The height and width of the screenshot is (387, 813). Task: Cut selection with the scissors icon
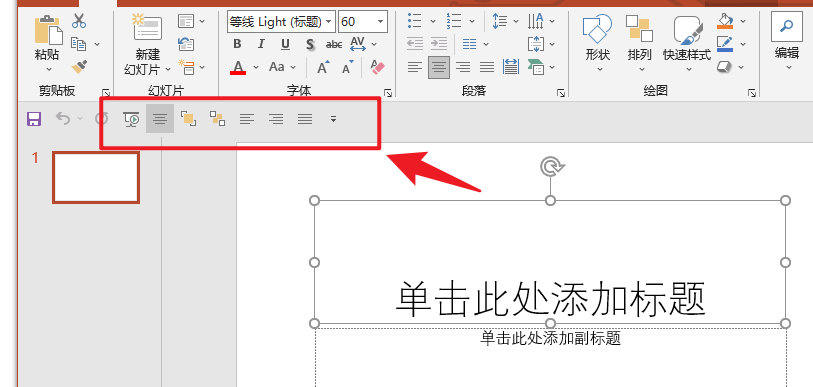coord(79,21)
